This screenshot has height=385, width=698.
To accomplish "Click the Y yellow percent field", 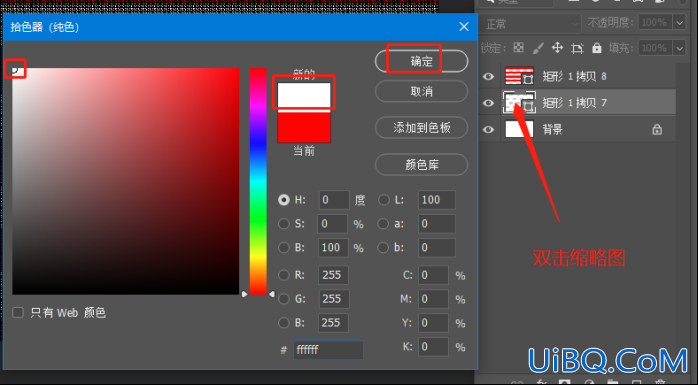I will 433,323.
